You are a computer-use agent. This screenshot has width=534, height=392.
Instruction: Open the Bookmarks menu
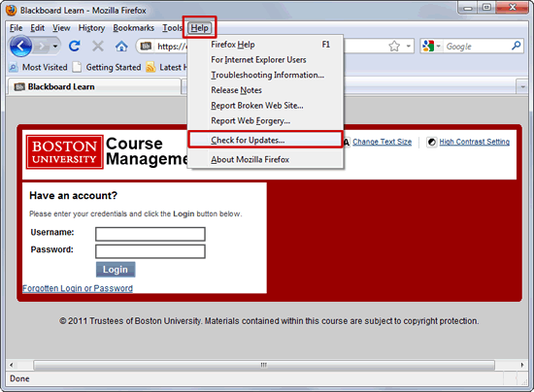pos(134,28)
